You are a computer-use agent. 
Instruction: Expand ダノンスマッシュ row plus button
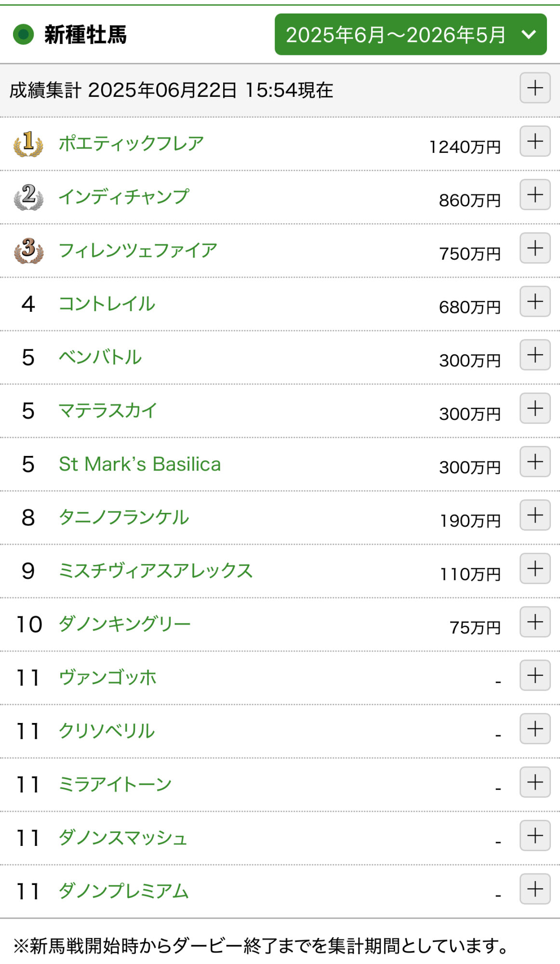point(535,836)
